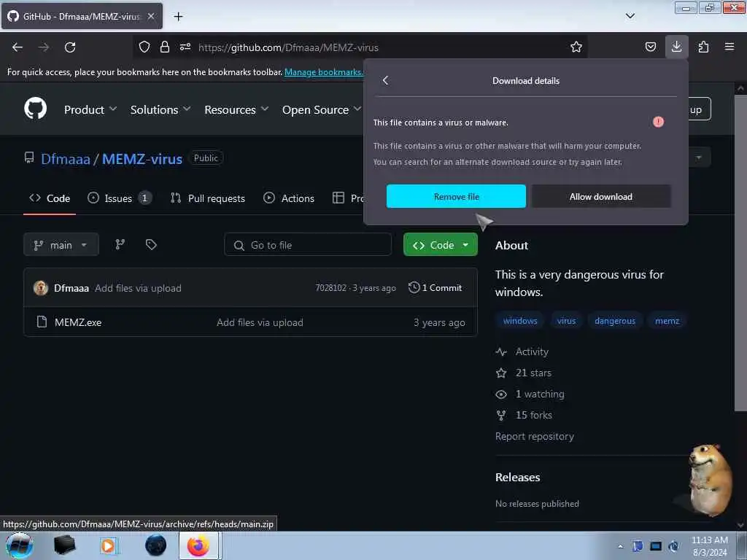747x560 pixels.
Task: Reload the current page
Action: (70, 47)
